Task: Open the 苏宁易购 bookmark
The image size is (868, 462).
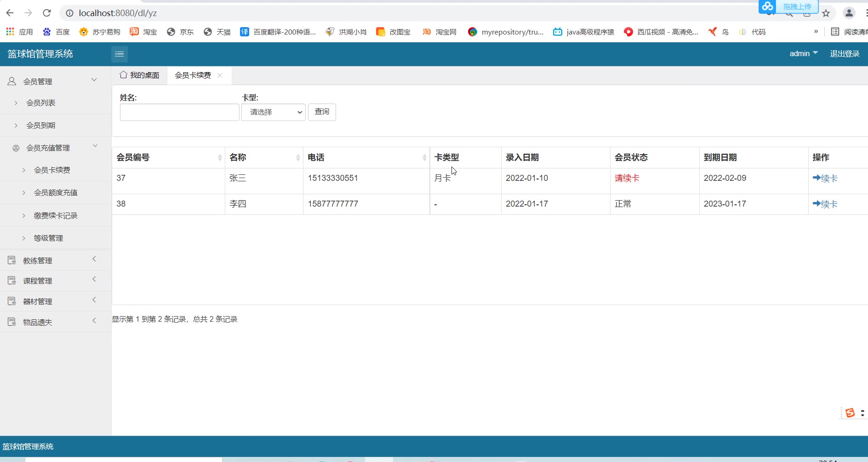Action: click(x=100, y=32)
